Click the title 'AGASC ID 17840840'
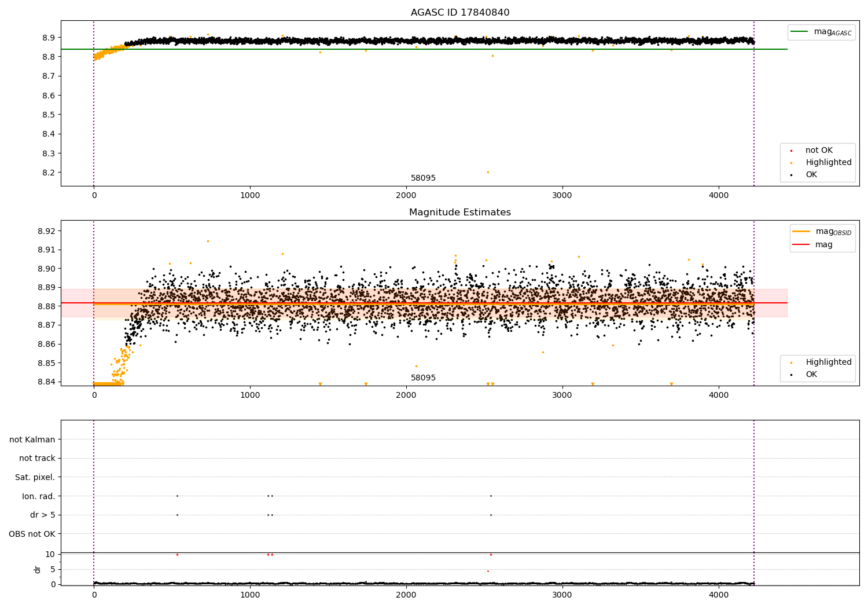The image size is (868, 608). (x=460, y=13)
